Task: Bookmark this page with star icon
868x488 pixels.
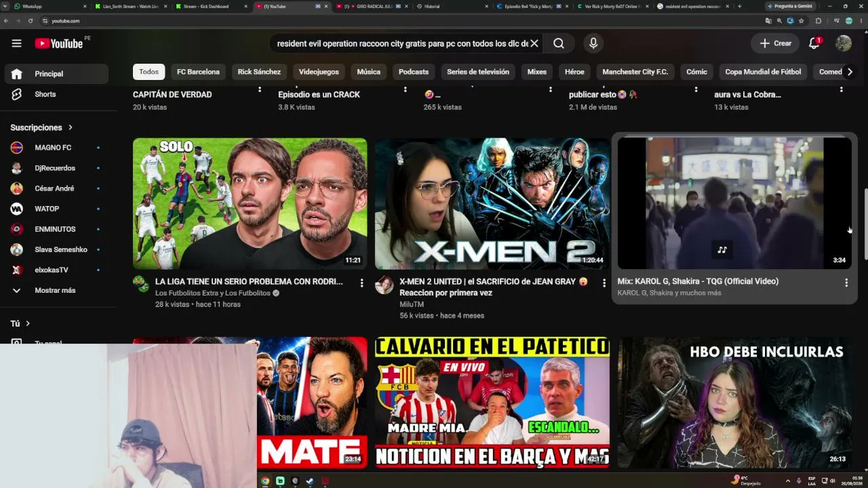Action: 802,21
